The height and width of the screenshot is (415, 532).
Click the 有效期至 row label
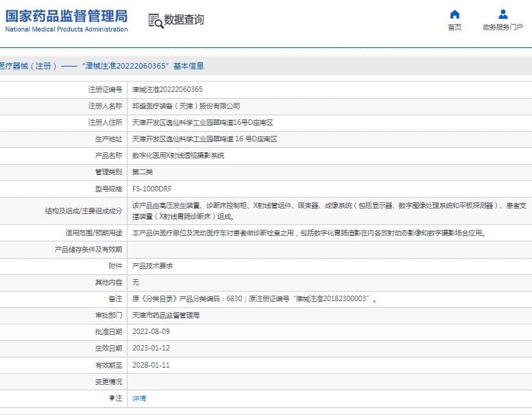[108, 365]
